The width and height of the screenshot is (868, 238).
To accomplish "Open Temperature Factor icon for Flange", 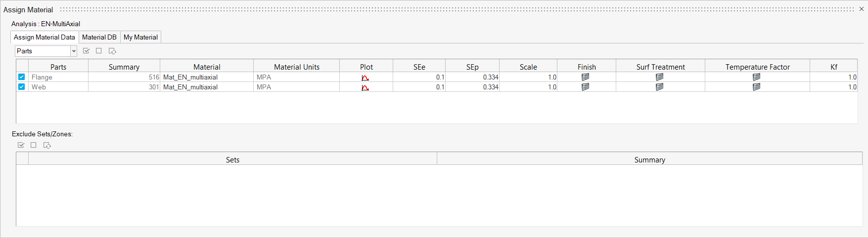I will (x=756, y=77).
